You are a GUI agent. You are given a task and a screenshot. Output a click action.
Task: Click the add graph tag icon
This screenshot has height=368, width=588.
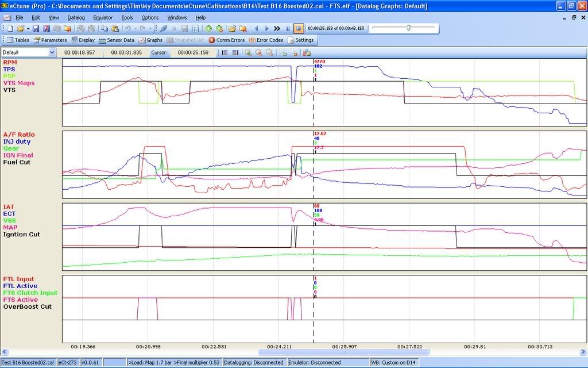tap(283, 52)
